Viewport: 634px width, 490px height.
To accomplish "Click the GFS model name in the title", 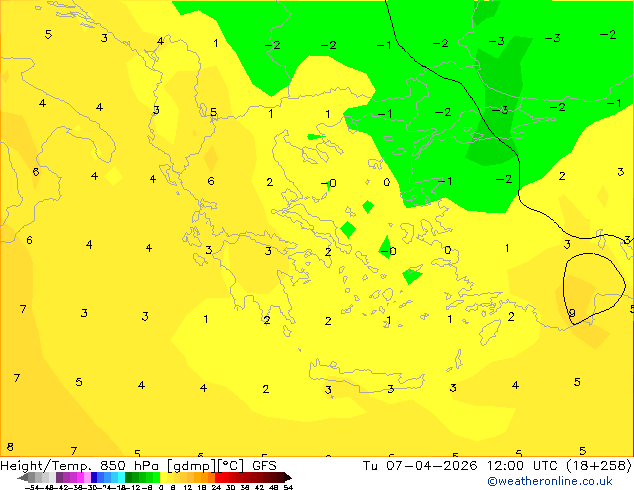I will coord(264,466).
